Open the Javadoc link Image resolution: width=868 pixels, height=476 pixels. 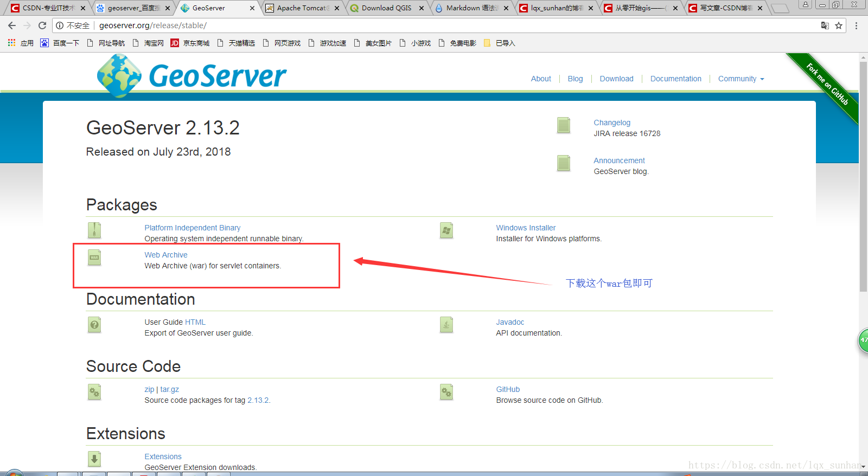(x=510, y=322)
